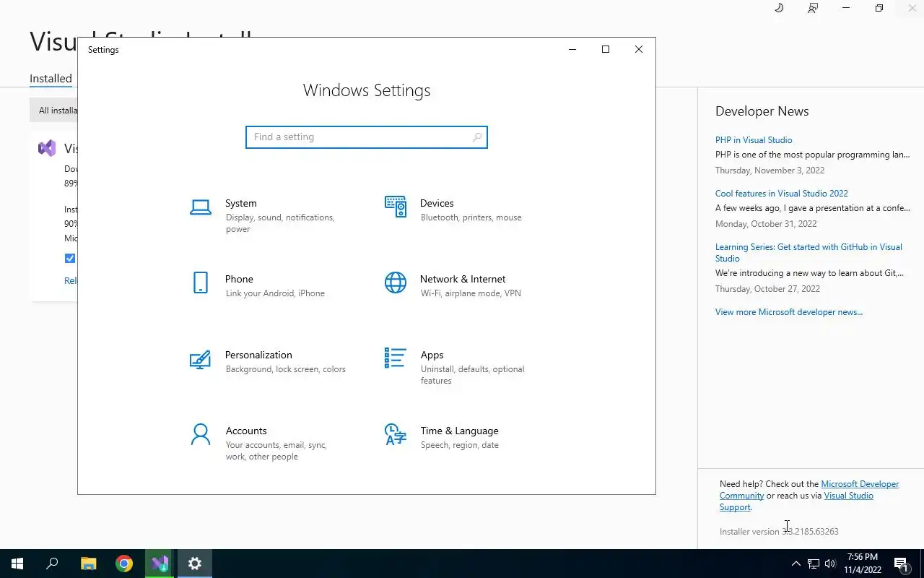Show hidden system tray icons
Viewport: 924px width, 578px height.
pos(796,564)
